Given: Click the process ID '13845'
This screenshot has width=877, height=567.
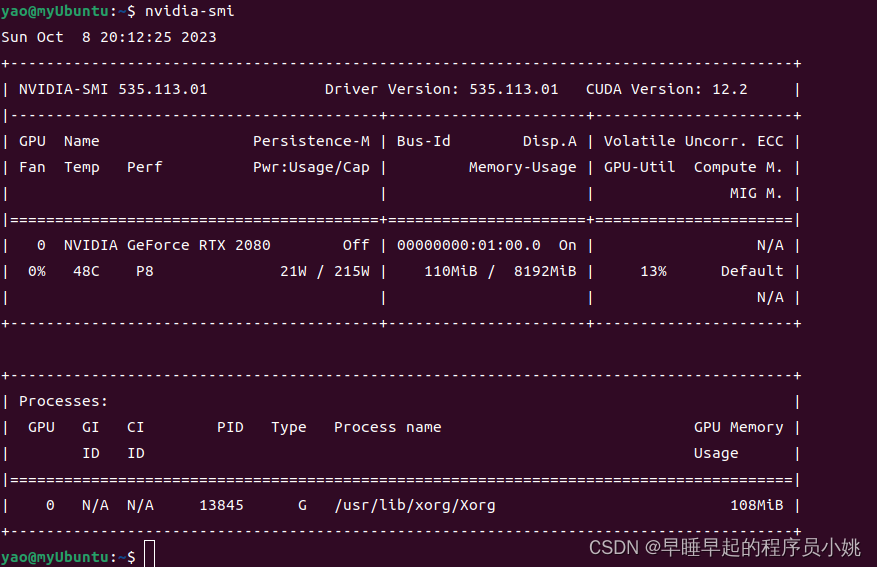Looking at the screenshot, I should tap(221, 505).
